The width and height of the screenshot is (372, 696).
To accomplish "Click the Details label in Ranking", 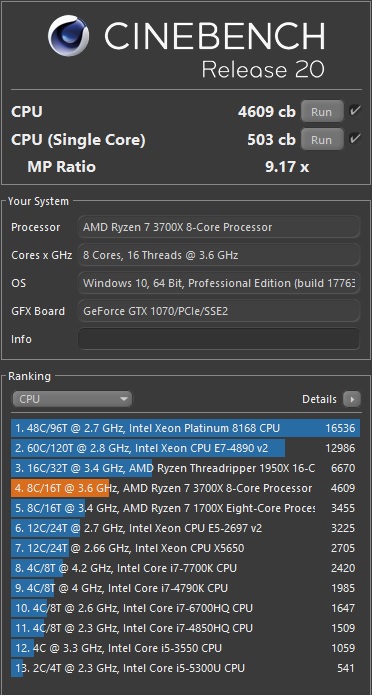I will [x=319, y=399].
